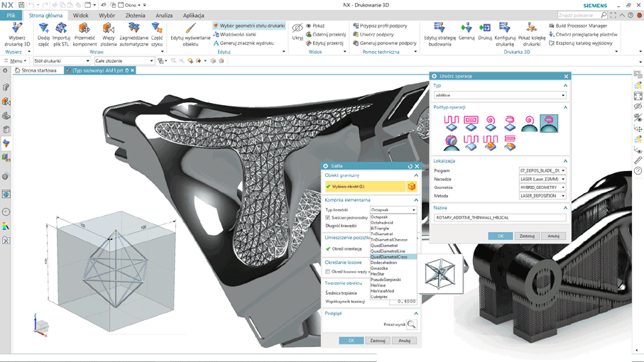
Task: Click Wybierz drukarkę 3D icon
Action: [x=17, y=28]
